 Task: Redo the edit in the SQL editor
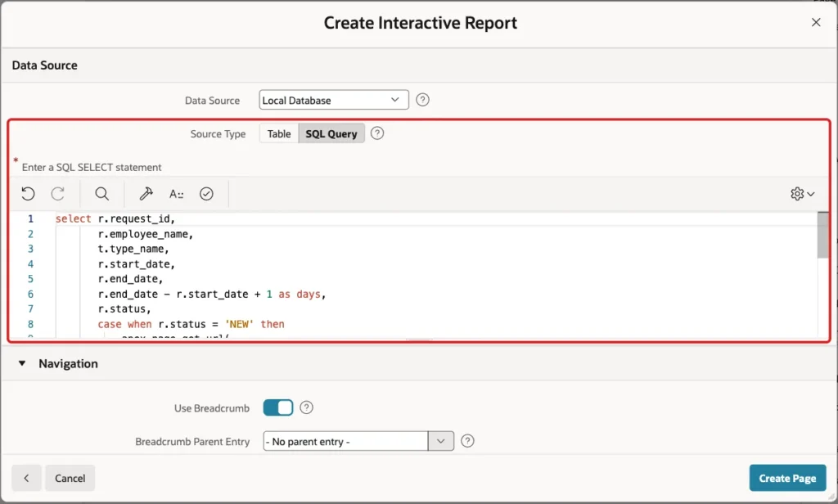pyautogui.click(x=58, y=193)
